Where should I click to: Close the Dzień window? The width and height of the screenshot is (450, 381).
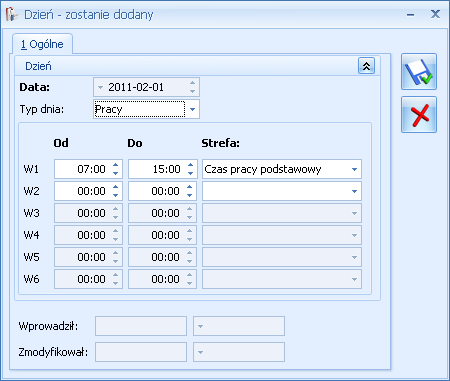(x=435, y=14)
